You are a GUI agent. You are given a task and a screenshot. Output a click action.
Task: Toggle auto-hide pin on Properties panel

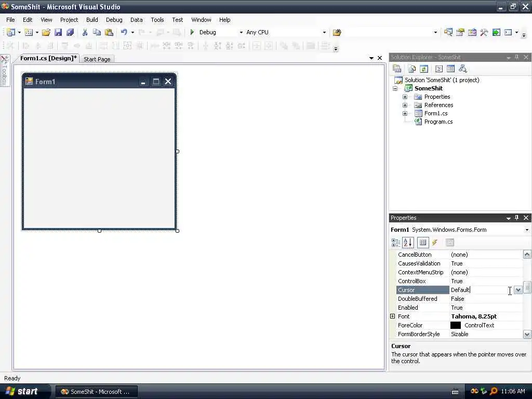point(517,218)
